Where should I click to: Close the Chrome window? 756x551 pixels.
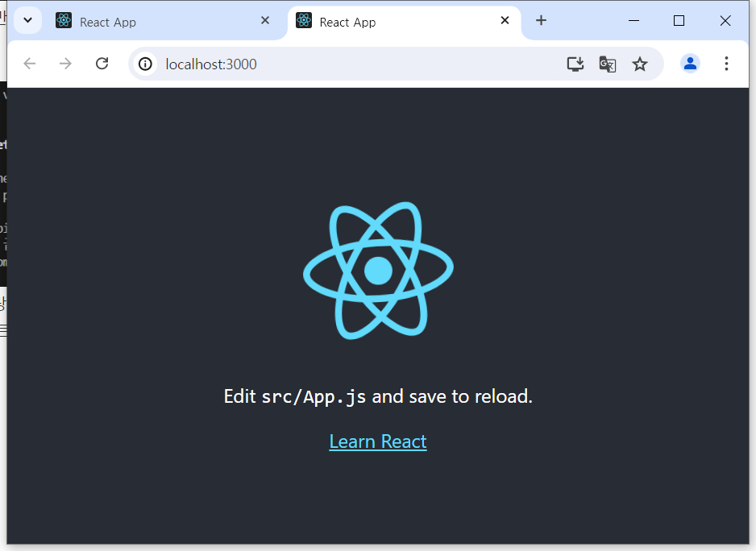(x=725, y=21)
